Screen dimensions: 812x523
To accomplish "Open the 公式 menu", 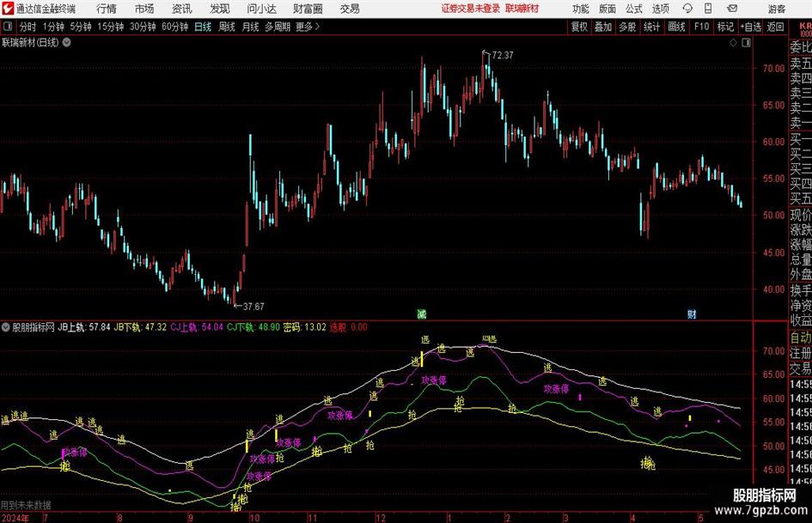I will pyautogui.click(x=634, y=9).
